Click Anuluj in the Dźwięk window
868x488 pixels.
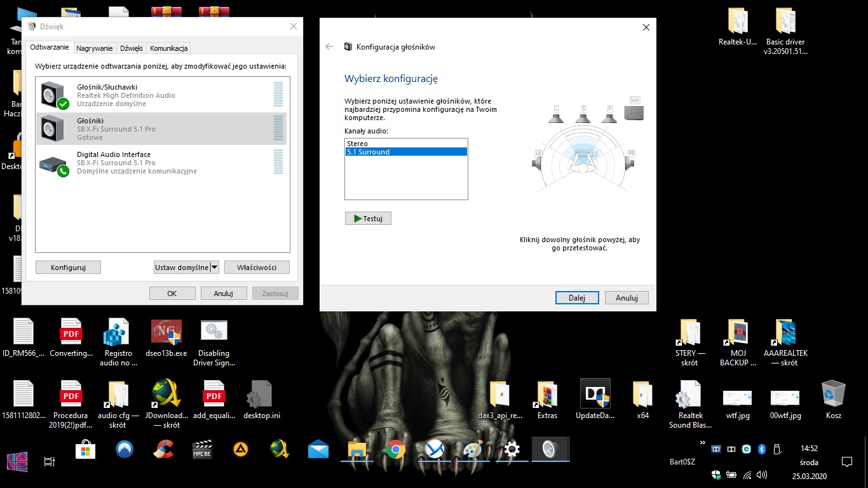coord(224,294)
